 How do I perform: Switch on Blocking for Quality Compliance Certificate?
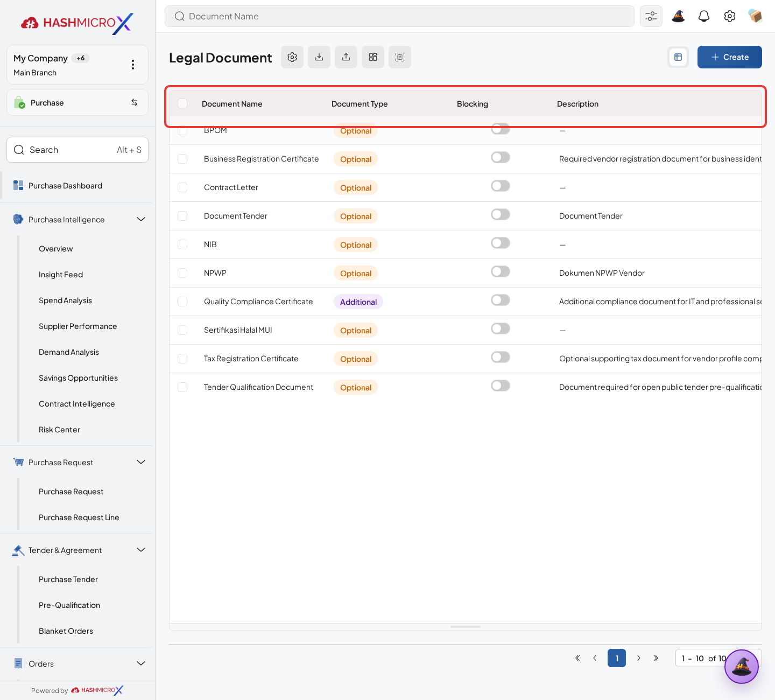coord(501,300)
